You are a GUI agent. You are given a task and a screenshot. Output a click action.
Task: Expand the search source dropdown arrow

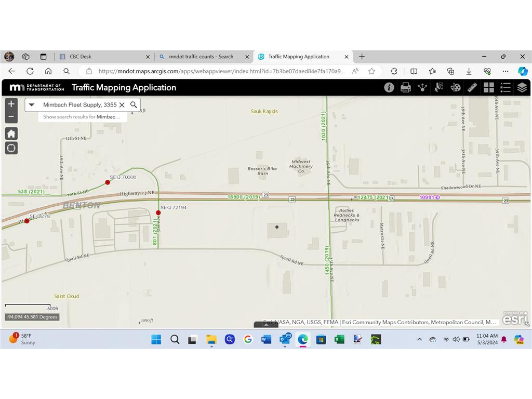tap(32, 105)
